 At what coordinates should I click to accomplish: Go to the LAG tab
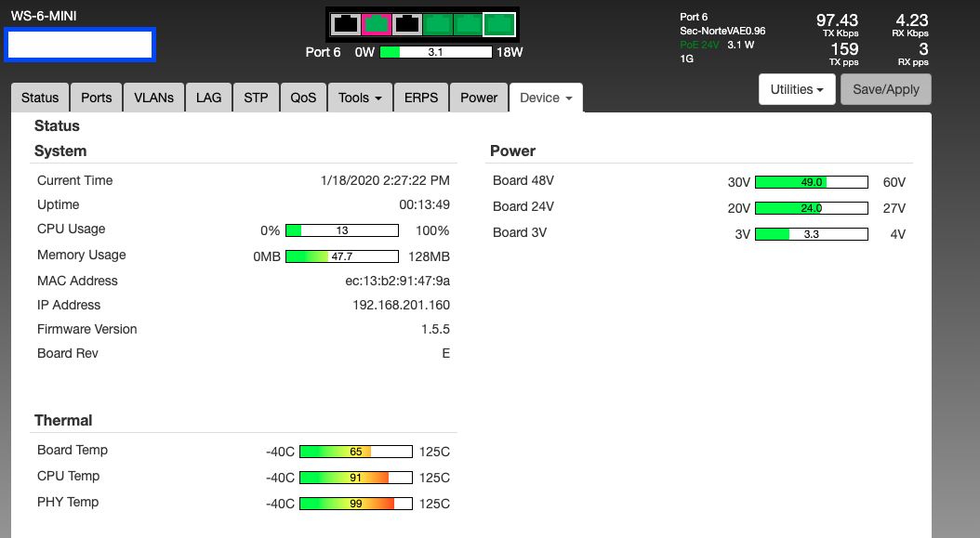(208, 98)
